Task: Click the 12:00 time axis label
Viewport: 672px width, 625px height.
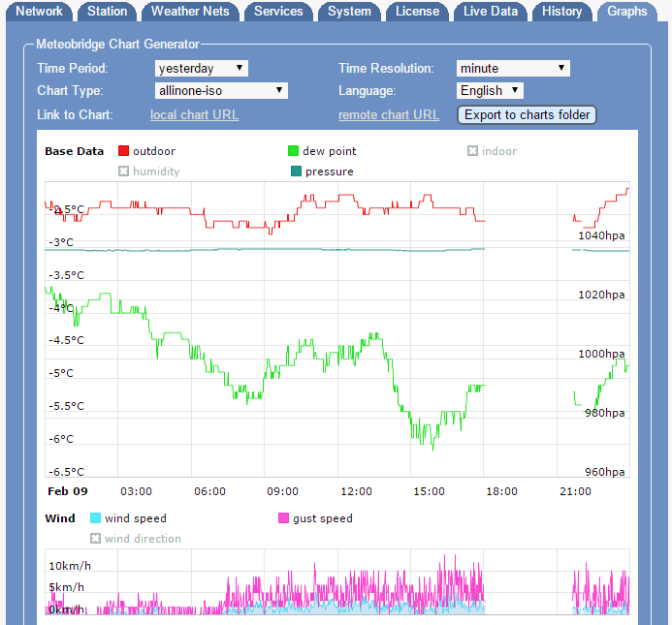Action: point(356,491)
